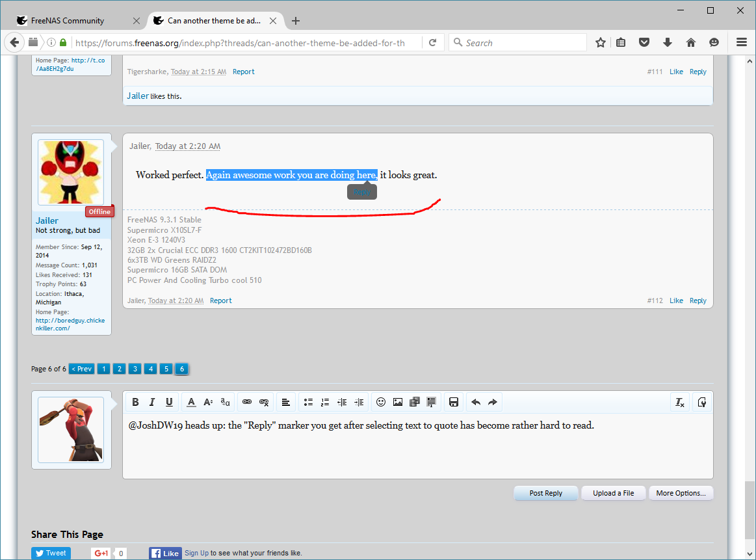Show the bookmarks list icon
Screen dimensions: 756x560
click(x=621, y=42)
